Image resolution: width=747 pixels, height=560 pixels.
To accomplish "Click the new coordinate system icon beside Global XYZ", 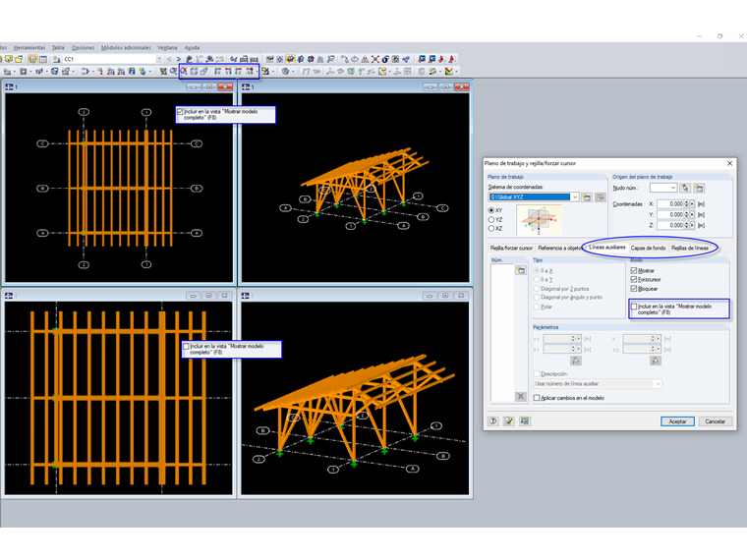I will point(587,197).
